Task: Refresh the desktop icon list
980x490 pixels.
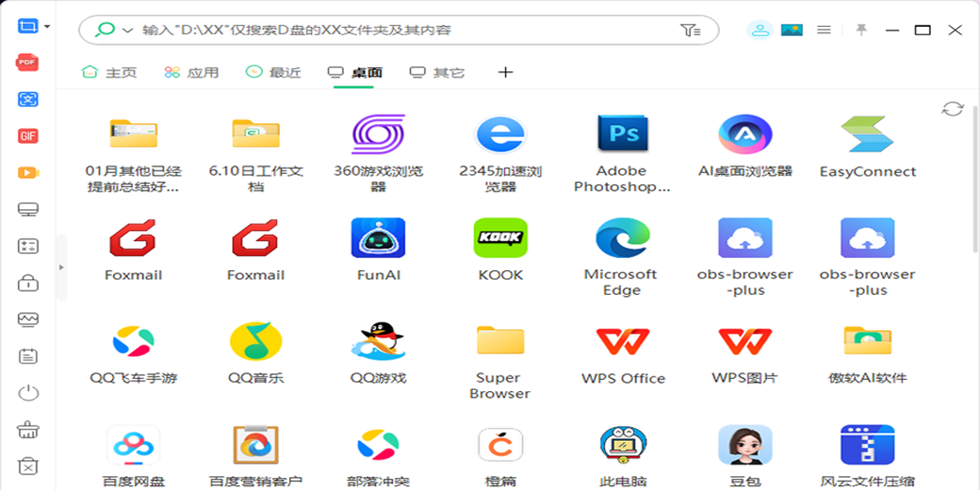Action: (953, 109)
